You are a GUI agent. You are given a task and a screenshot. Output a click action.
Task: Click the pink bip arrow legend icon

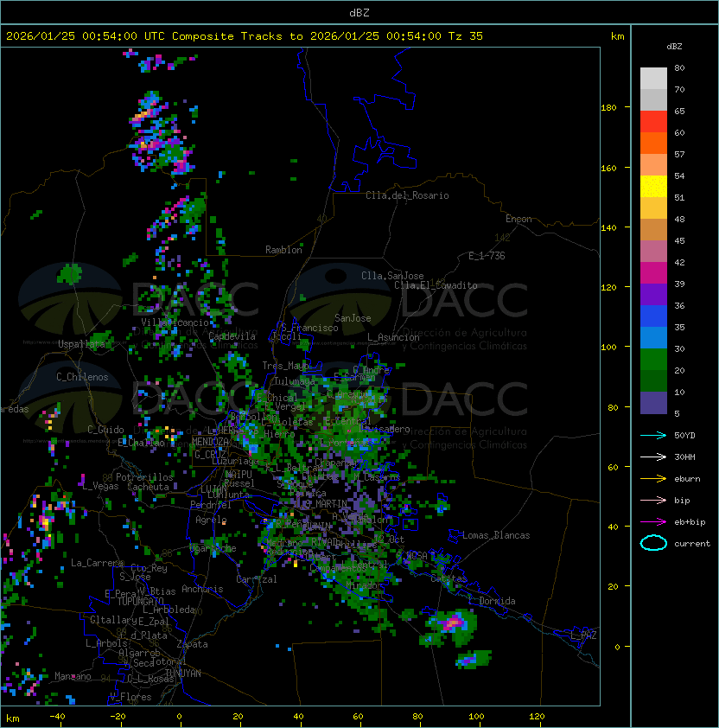tap(653, 501)
